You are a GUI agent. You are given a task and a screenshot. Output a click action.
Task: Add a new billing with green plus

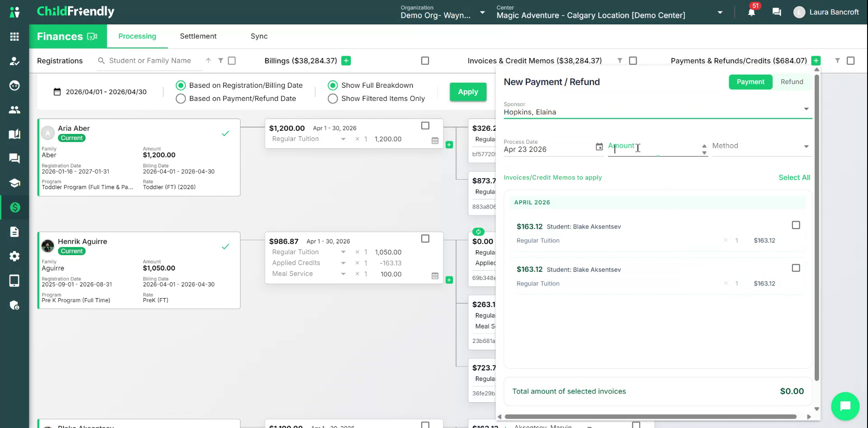[x=346, y=61]
